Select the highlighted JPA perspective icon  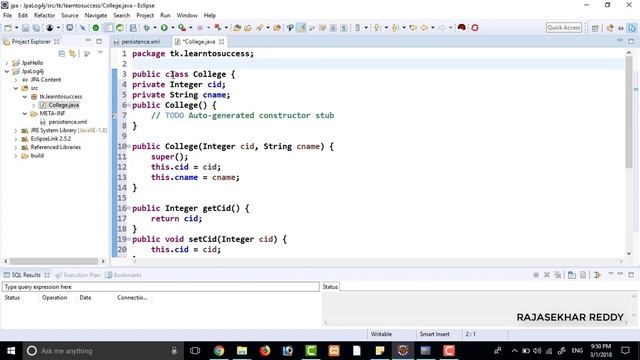click(x=632, y=28)
